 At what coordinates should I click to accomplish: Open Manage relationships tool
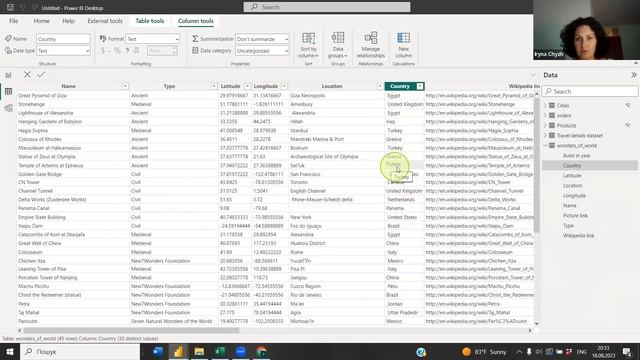pos(371,45)
